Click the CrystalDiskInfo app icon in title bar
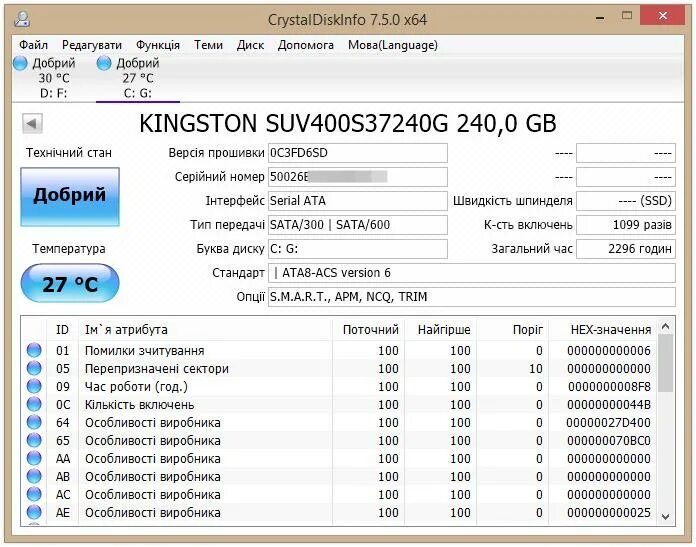Viewport: 696px width, 547px height. tap(22, 18)
